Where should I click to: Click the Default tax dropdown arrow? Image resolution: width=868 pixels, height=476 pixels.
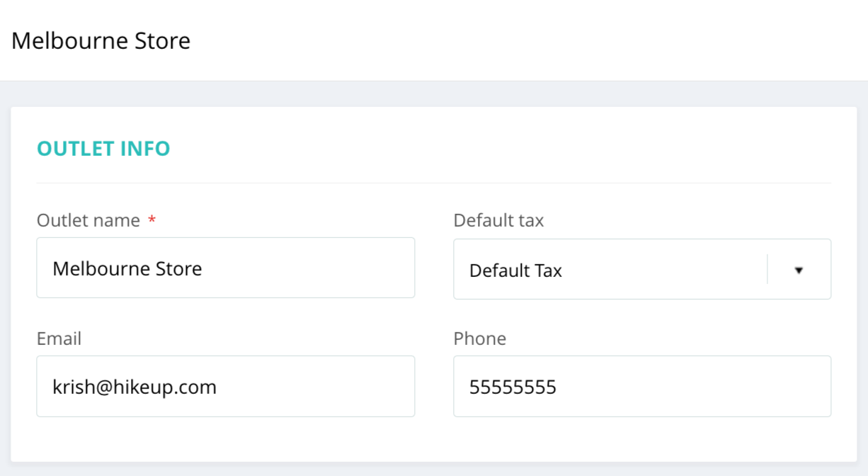coord(799,270)
